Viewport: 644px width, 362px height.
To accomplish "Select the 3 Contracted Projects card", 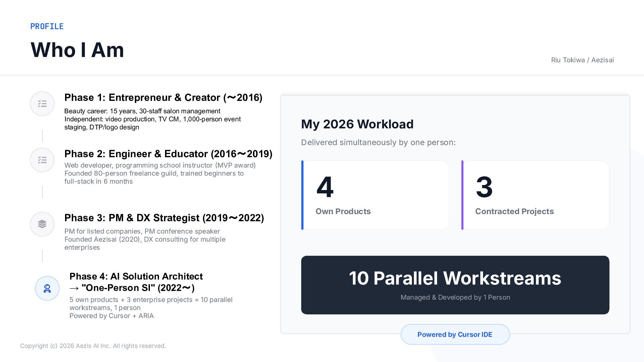I will tap(535, 195).
